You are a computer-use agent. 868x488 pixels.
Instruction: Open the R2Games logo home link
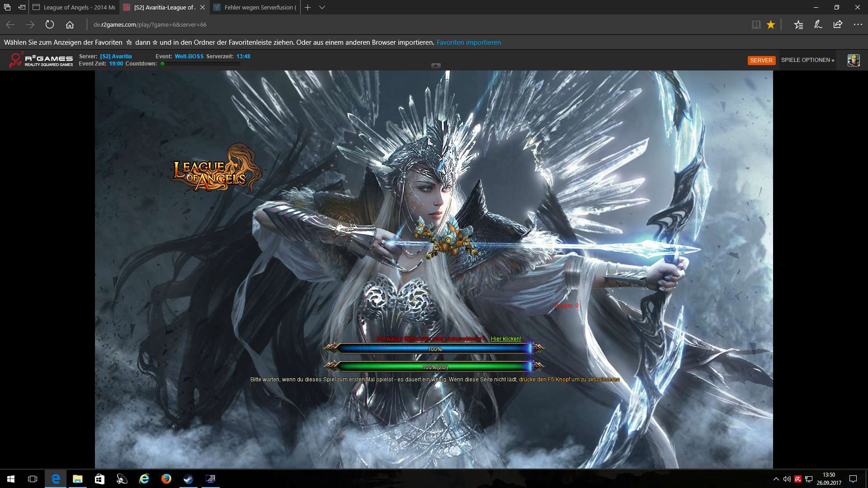tap(41, 60)
